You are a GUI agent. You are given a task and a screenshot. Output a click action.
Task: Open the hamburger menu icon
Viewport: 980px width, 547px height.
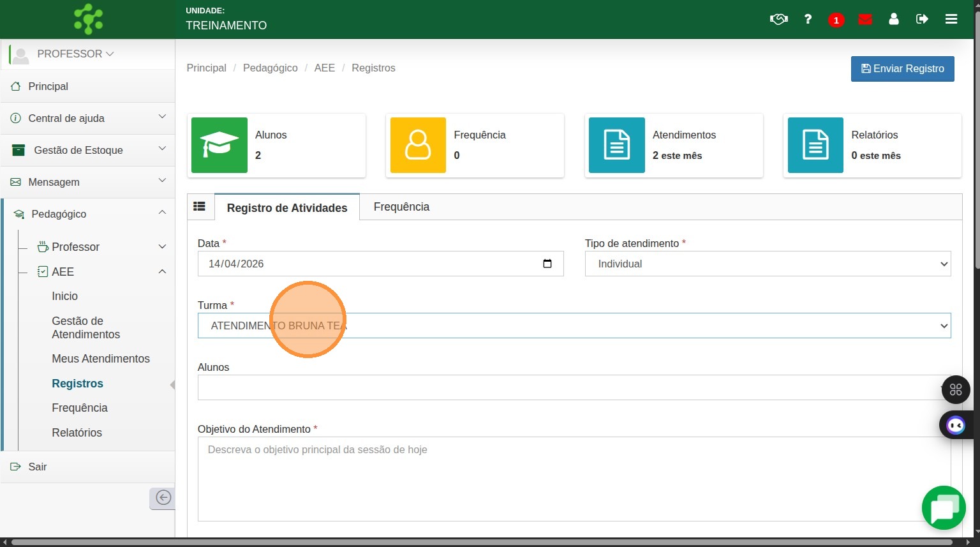(951, 19)
